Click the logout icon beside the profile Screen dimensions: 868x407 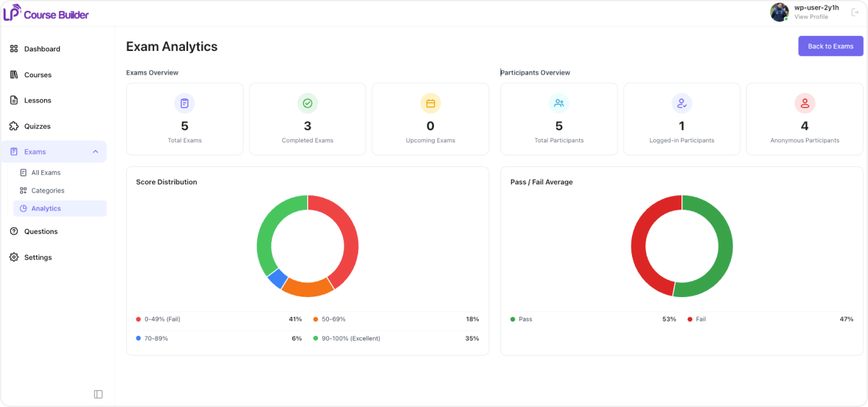[x=854, y=12]
